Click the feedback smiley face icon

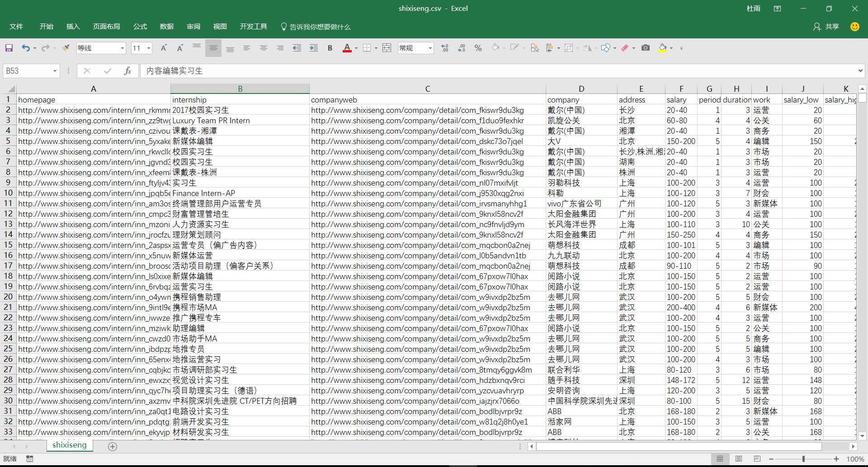(x=854, y=27)
